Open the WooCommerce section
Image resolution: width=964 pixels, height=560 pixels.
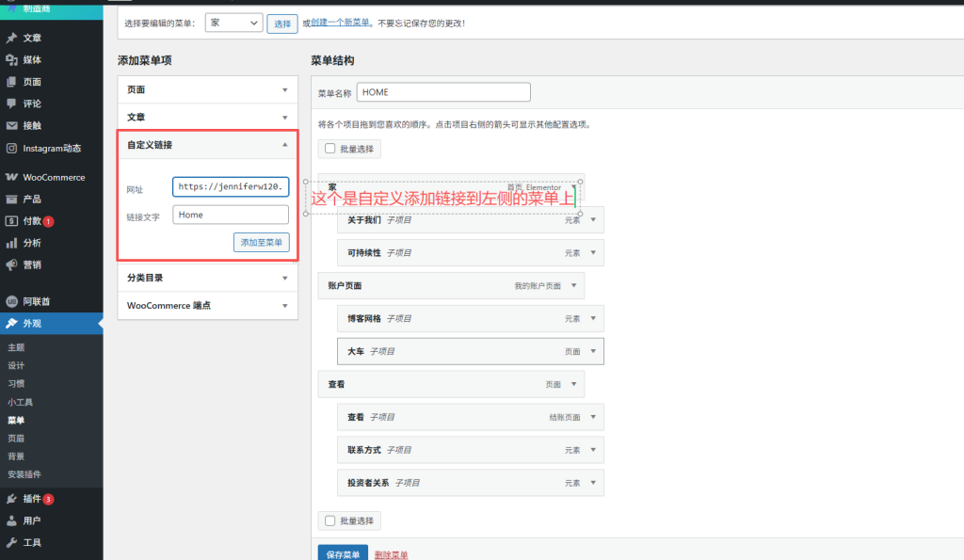(x=52, y=177)
